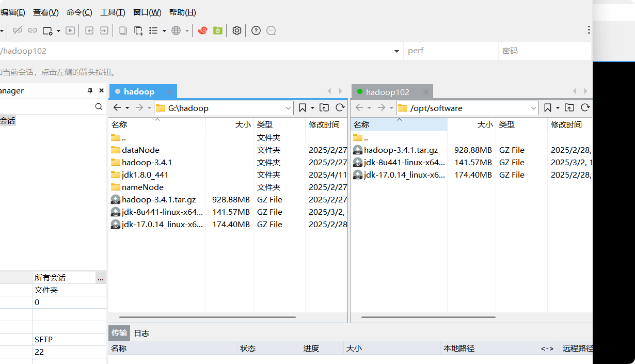The image size is (635, 364).
Task: Expand the G:\hadoop path dropdown
Action: click(288, 108)
